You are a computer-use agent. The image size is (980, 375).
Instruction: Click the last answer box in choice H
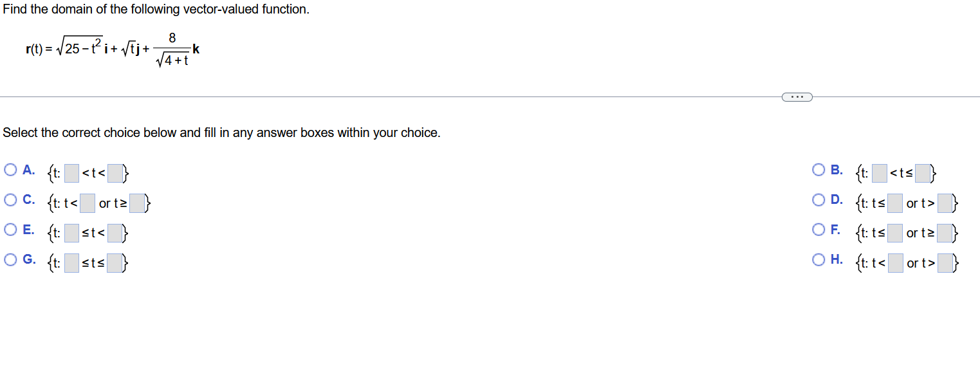coord(945,263)
